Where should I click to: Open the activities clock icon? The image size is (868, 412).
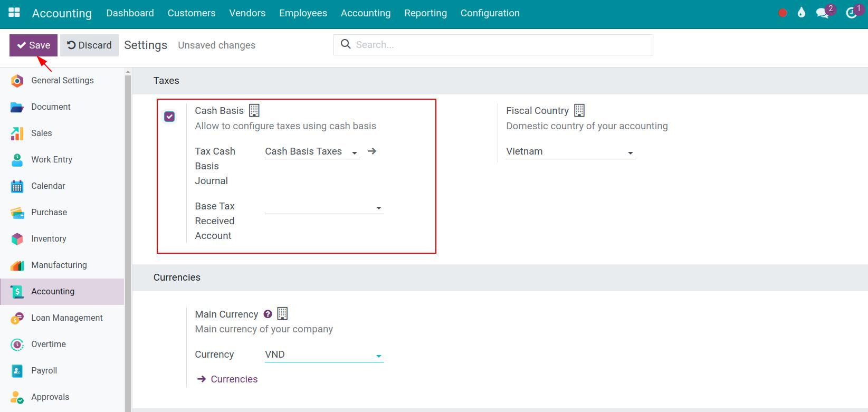point(851,13)
